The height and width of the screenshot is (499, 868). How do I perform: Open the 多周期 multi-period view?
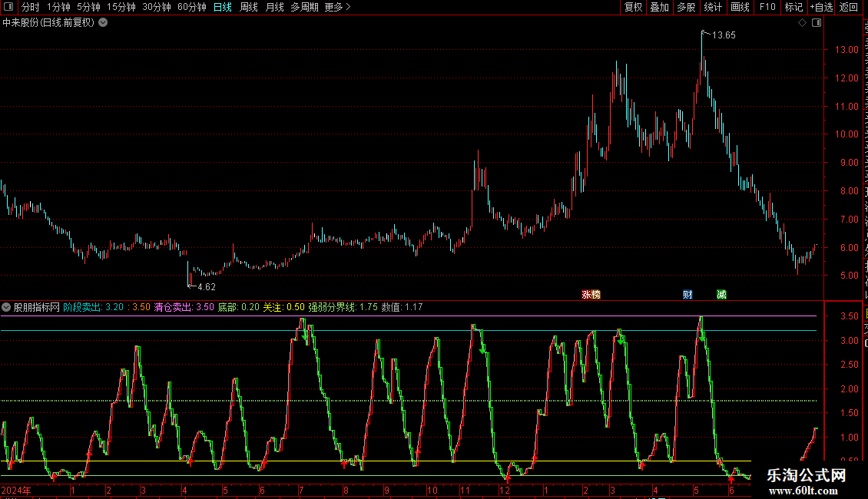[x=304, y=7]
